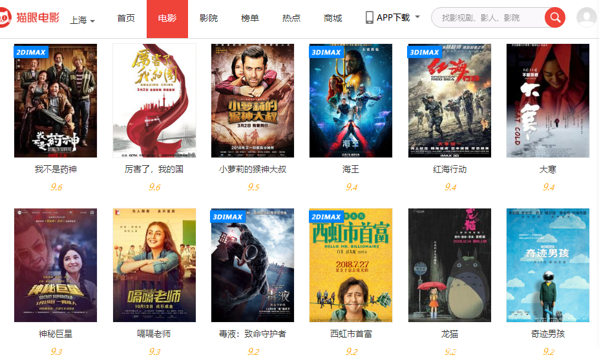This screenshot has width=599, height=364.
Task: Focus the 找影视剧、影人、影院 search field
Action: click(489, 17)
